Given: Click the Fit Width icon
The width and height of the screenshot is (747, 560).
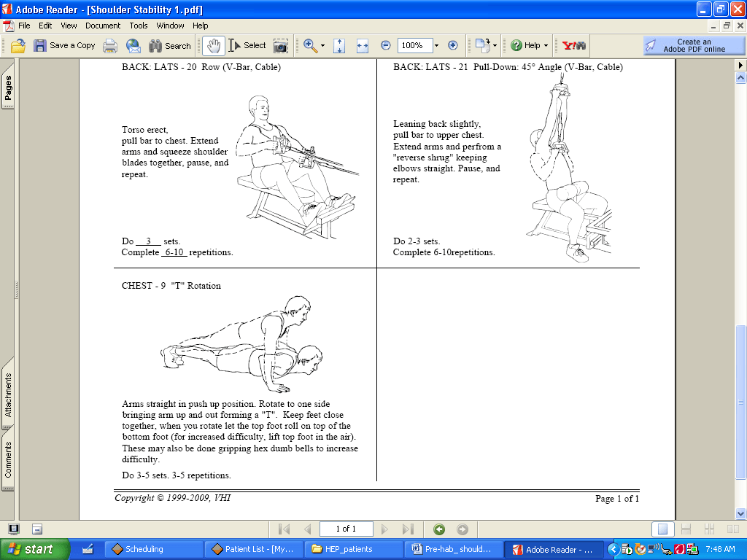Looking at the screenshot, I should pos(363,45).
